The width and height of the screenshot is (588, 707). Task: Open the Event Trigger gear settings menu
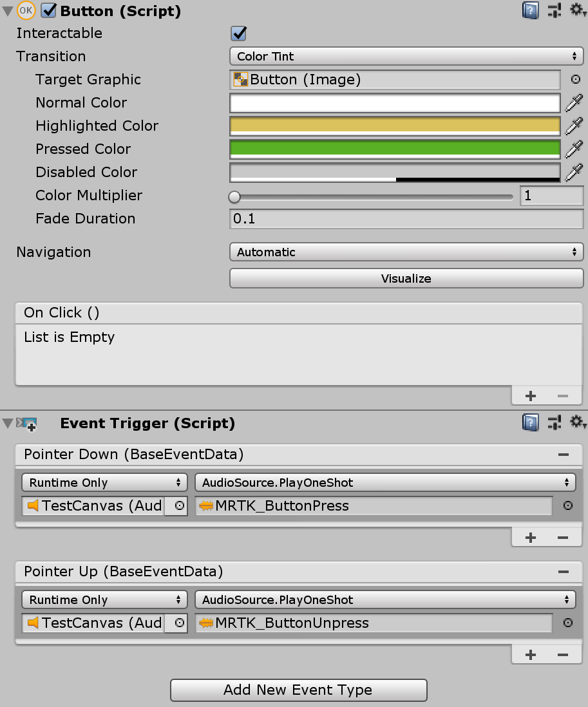tap(577, 422)
